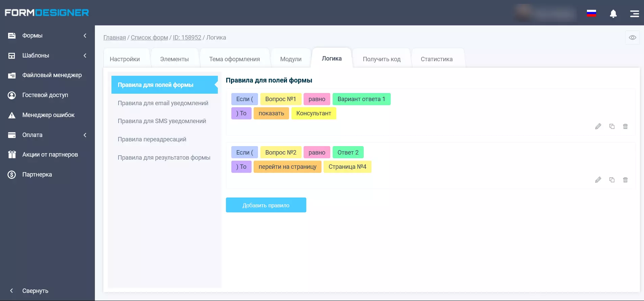Select Правила для полей формы section
This screenshot has height=301, width=644.
coord(164,85)
